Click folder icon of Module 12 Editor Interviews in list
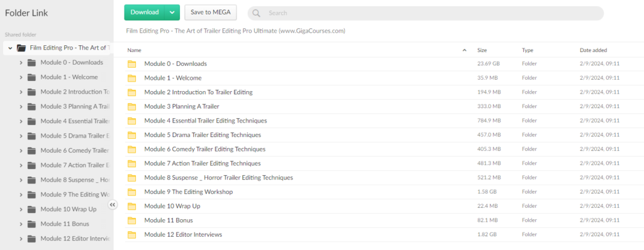Viewport: 644px width, 250px height. (131, 234)
